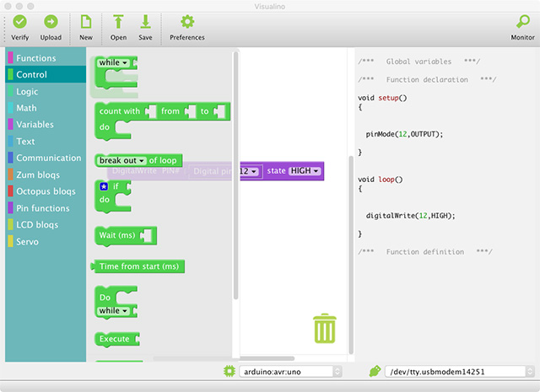Select the Servo category

[x=27, y=242]
